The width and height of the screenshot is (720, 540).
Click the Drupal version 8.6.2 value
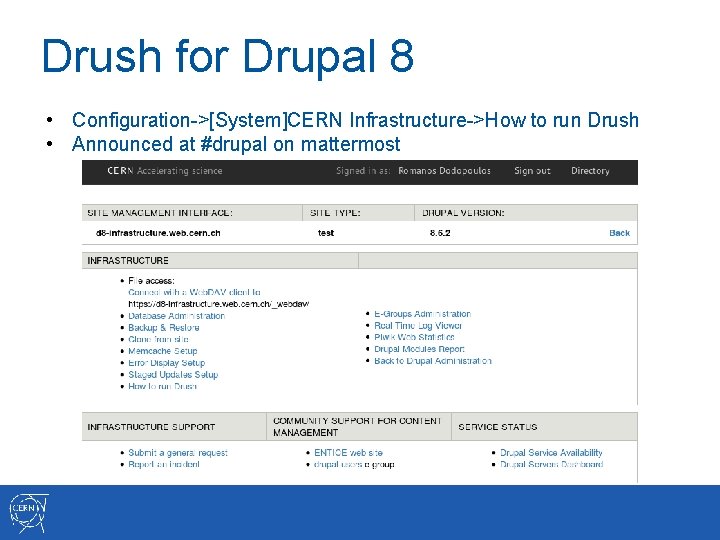pos(440,233)
